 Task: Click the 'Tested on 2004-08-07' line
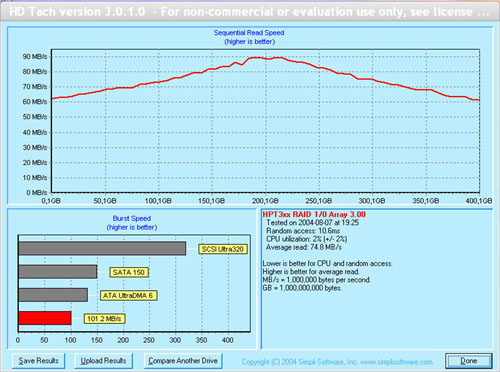tap(313, 223)
